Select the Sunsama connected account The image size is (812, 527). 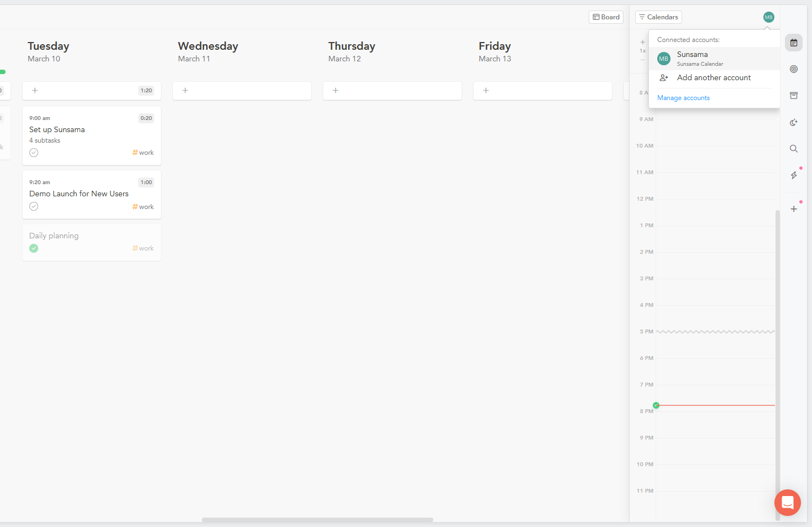(714, 59)
